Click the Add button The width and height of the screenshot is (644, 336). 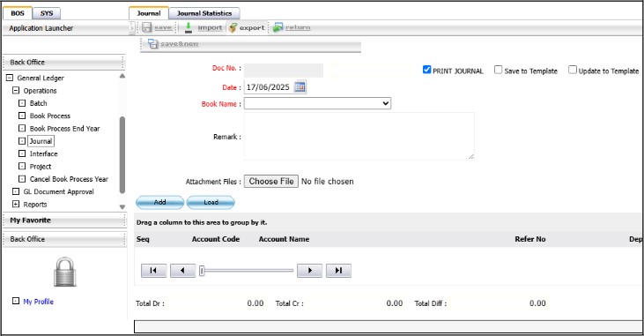pyautogui.click(x=159, y=202)
